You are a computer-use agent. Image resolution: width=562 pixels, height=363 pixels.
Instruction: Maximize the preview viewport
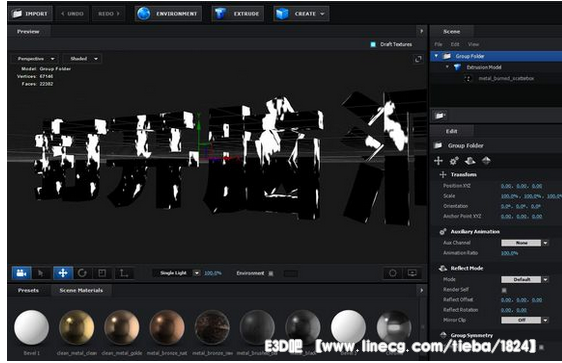418,59
